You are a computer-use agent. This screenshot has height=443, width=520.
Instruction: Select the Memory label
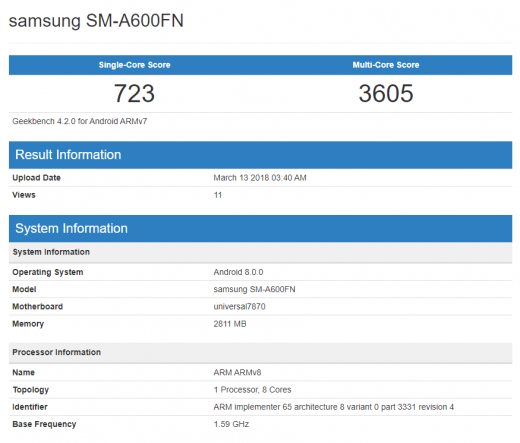coord(28,324)
